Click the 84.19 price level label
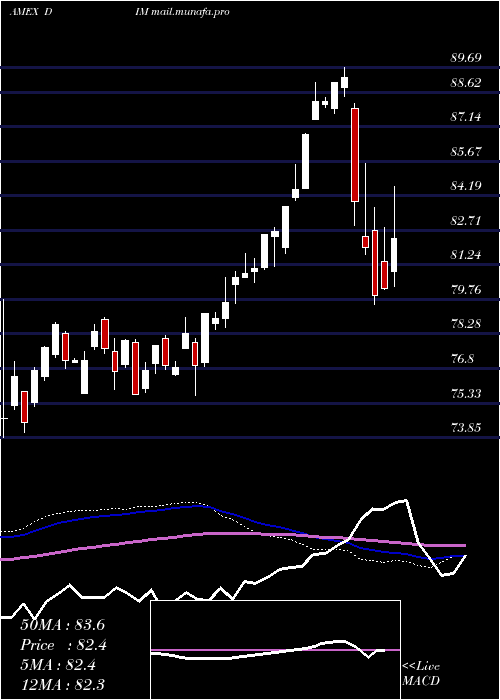 pos(466,186)
